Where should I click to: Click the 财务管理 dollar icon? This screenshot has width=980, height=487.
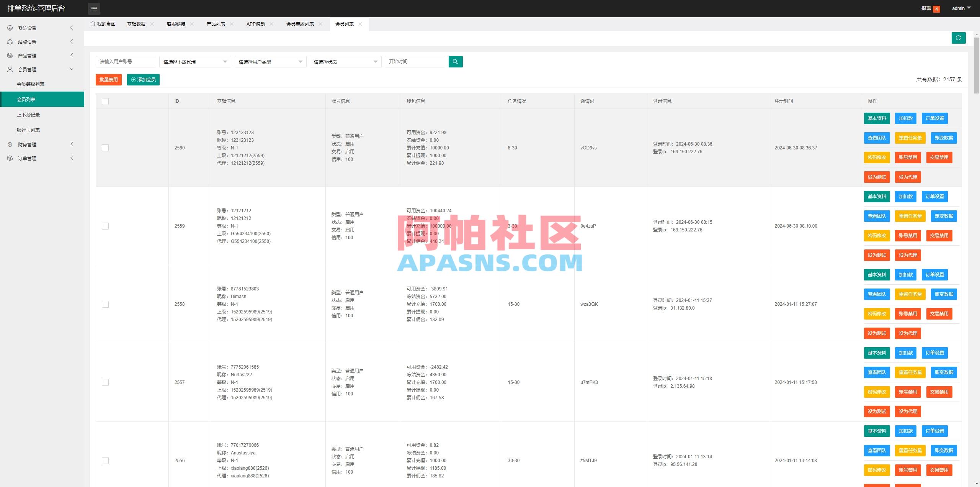click(10, 144)
